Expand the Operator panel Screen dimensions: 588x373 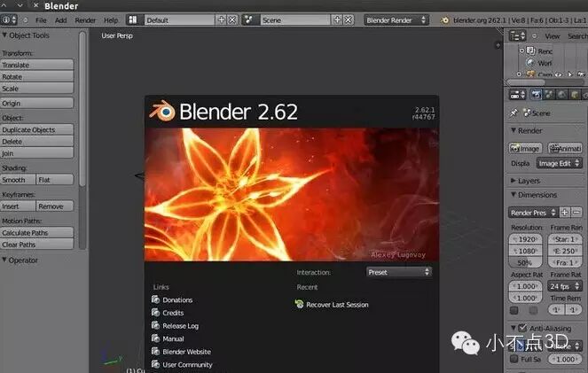pos(4,260)
